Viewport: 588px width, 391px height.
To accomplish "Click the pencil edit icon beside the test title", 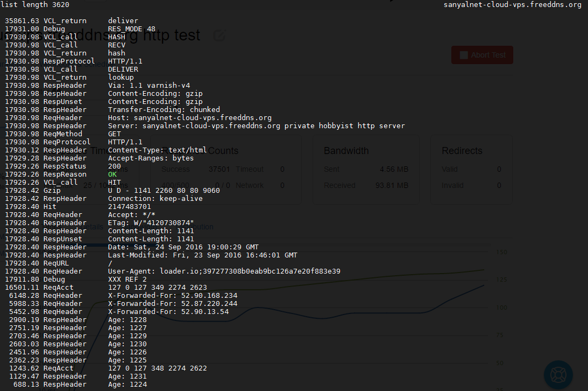I will point(218,34).
